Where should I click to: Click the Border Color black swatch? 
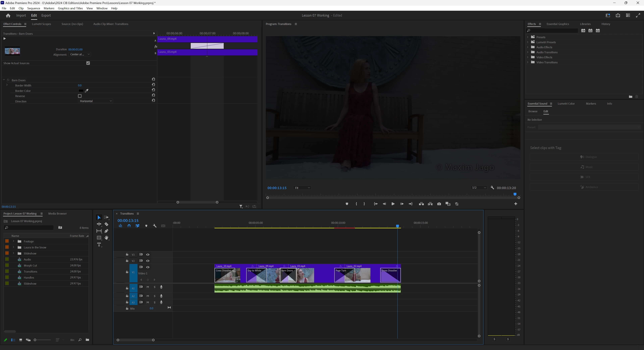click(81, 91)
